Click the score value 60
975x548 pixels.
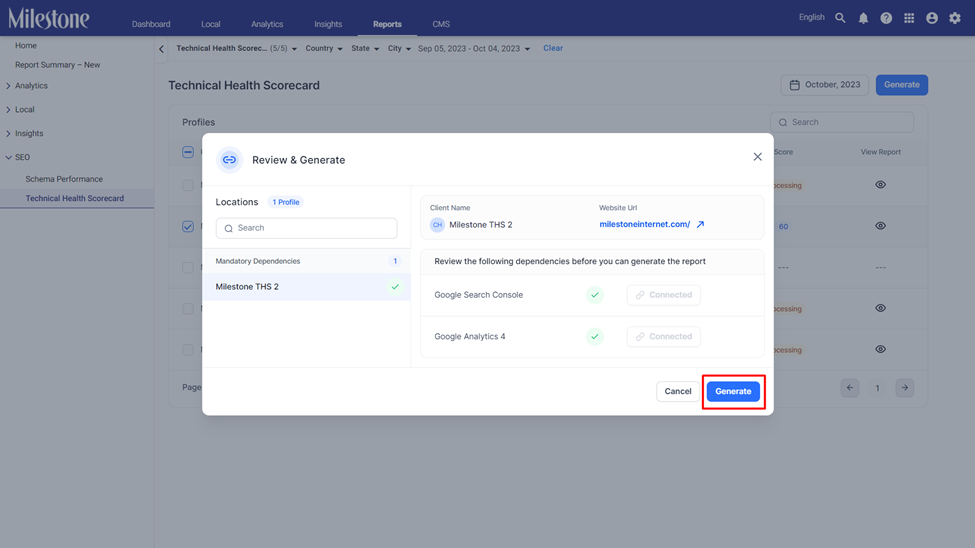coord(783,226)
